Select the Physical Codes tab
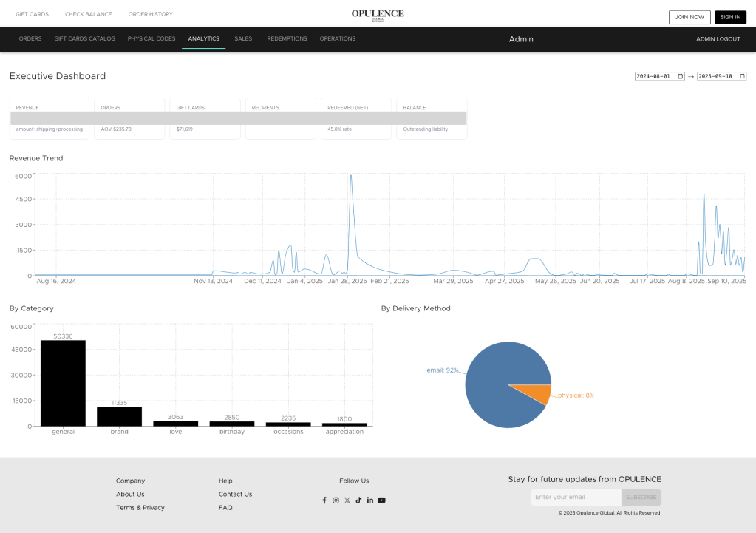Image resolution: width=756 pixels, height=533 pixels. [x=151, y=39]
